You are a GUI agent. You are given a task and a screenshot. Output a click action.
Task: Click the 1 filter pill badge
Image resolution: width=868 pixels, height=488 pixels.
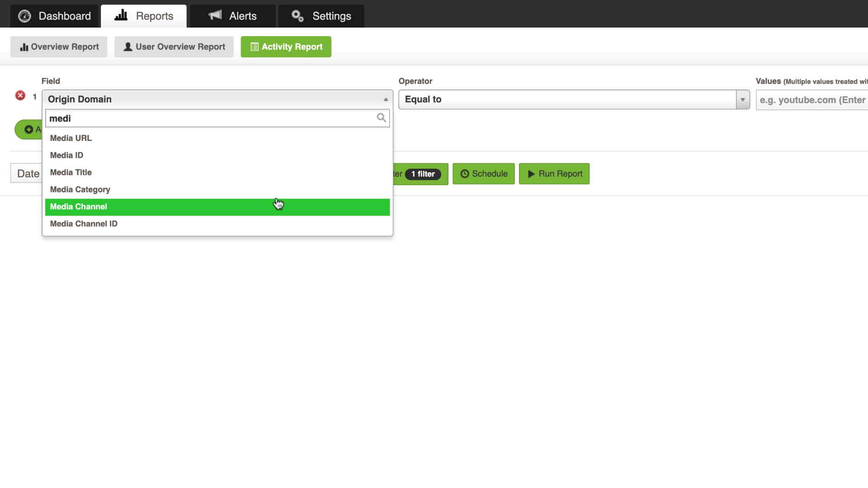coord(423,174)
